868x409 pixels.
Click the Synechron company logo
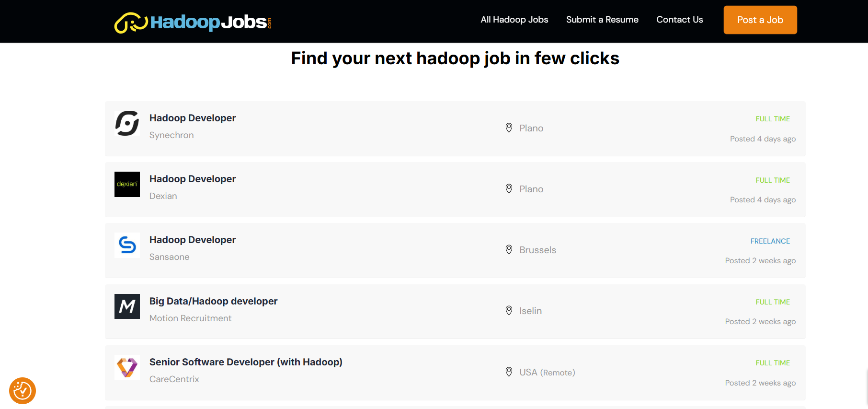click(x=127, y=124)
